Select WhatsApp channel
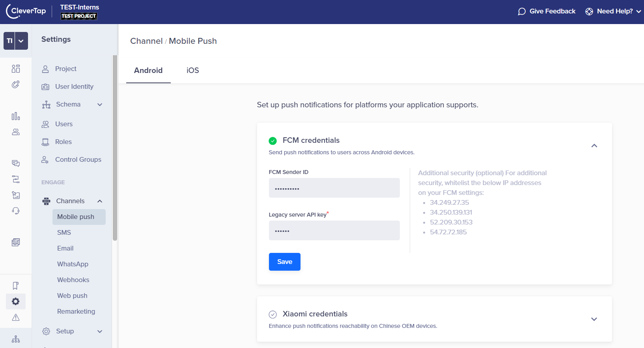 tap(73, 264)
